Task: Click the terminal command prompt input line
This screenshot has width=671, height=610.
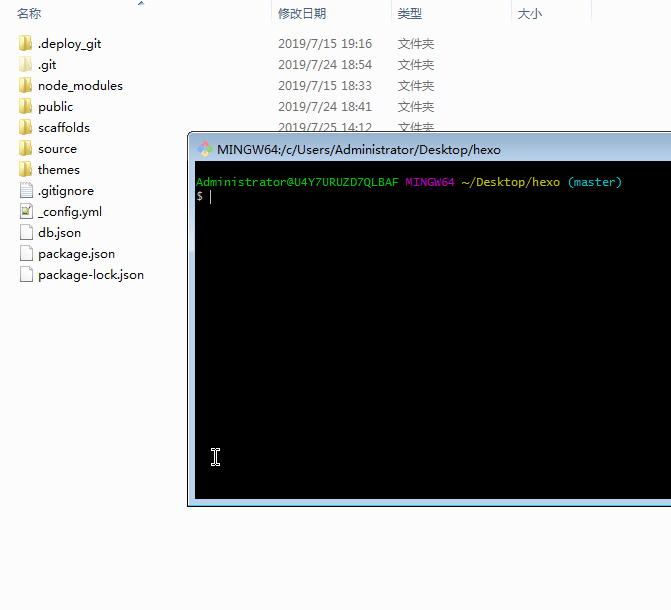Action: tap(432, 196)
